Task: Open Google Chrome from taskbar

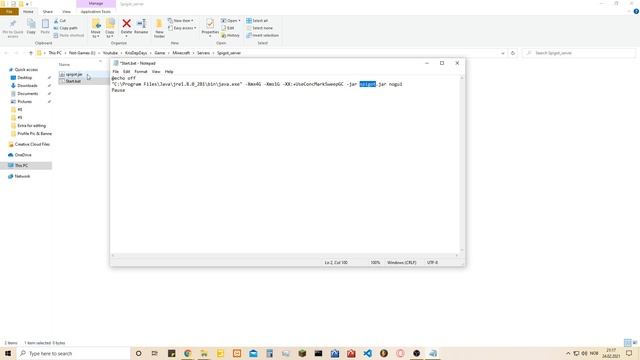Action: pyautogui.click(x=187, y=353)
